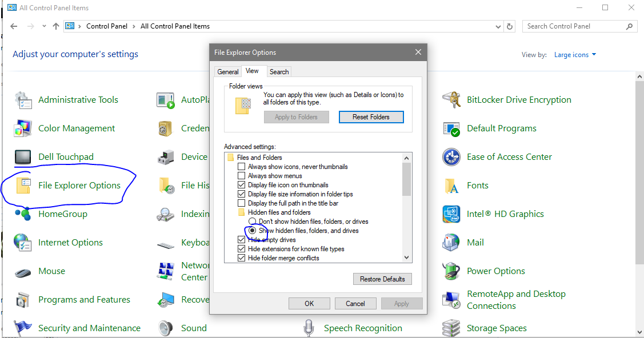Open the Dell Touchpad icon
Screen dimensions: 644x338
(23, 156)
